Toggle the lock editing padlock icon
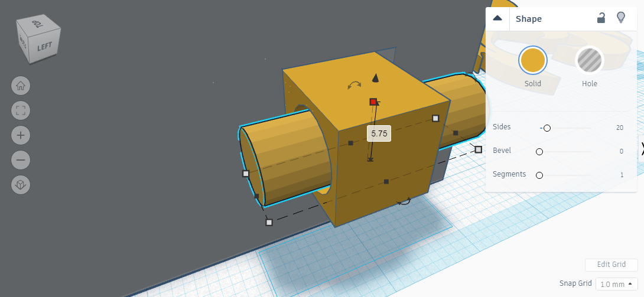Viewport: 644px width, 297px height. [601, 18]
